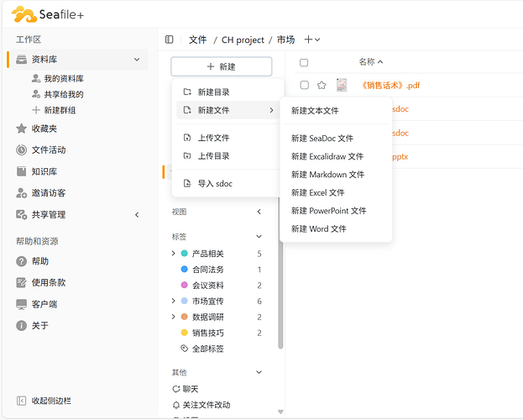This screenshot has width=523, height=420.
Task: Open 文件活动 clock icon
Action: point(21,150)
